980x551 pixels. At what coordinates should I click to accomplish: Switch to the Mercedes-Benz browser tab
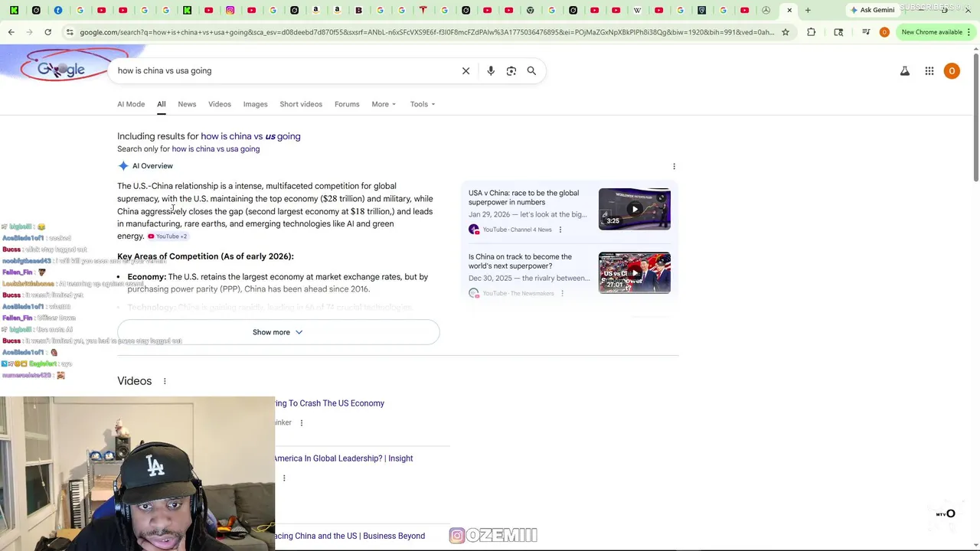pyautogui.click(x=766, y=10)
